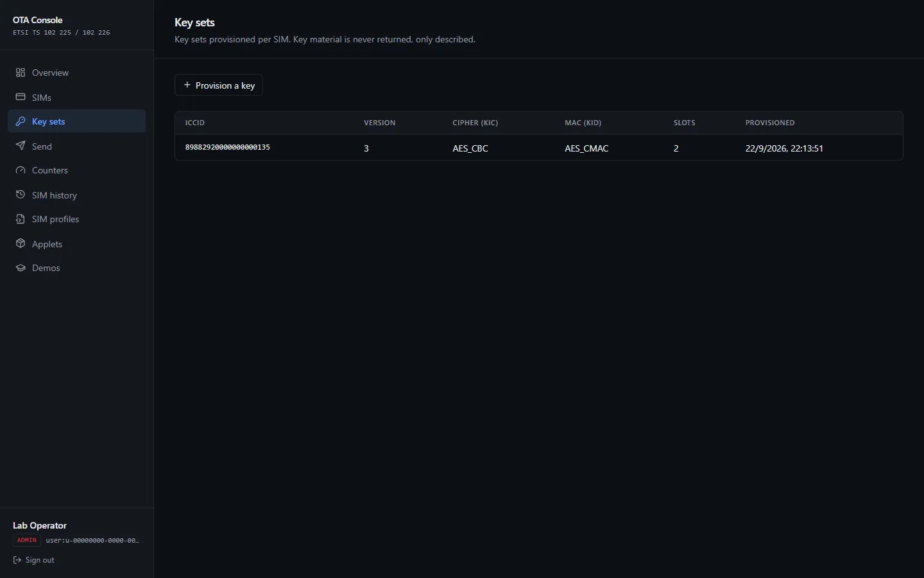Image resolution: width=924 pixels, height=578 pixels.
Task: Click the plus icon in Provision a key
Action: pos(187,85)
